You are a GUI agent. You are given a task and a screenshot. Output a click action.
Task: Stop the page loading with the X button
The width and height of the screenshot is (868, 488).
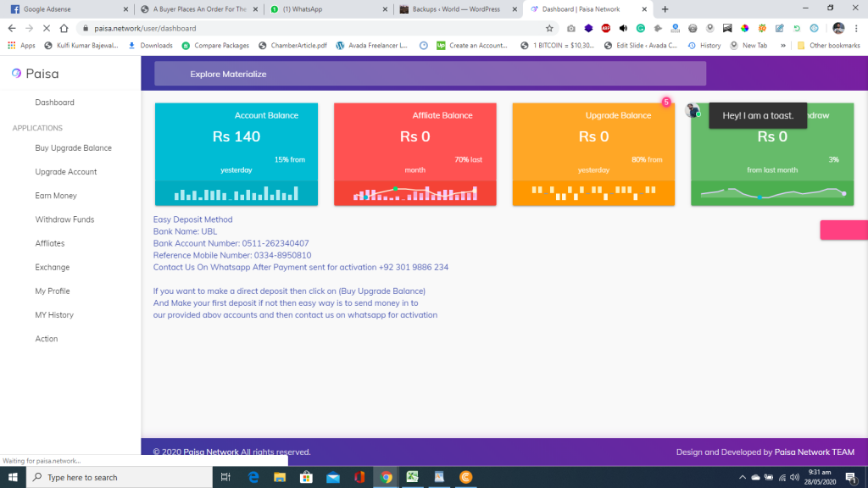48,28
